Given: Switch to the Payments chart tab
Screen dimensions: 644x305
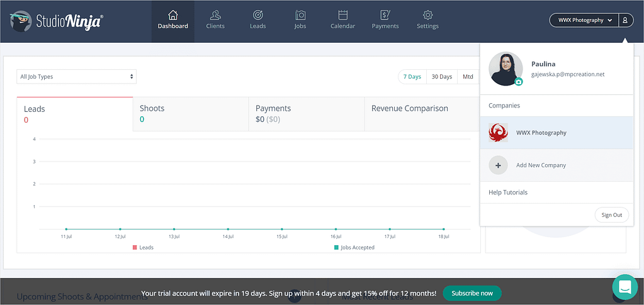Looking at the screenshot, I should 307,114.
